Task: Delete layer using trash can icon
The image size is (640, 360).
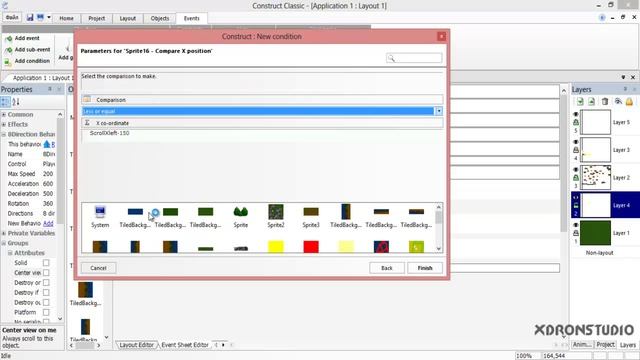Action: (605, 102)
